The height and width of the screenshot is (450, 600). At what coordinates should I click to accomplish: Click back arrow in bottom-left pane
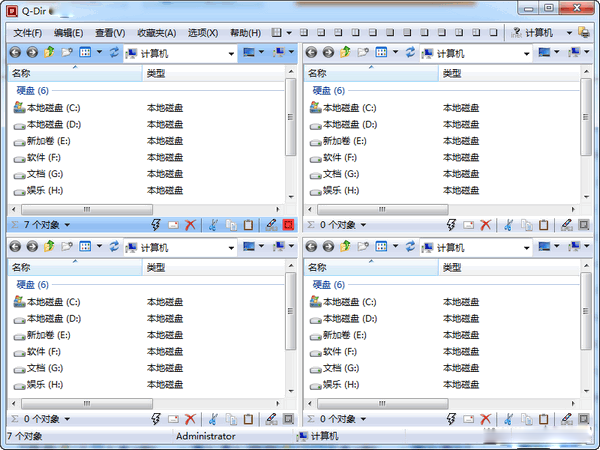click(15, 246)
